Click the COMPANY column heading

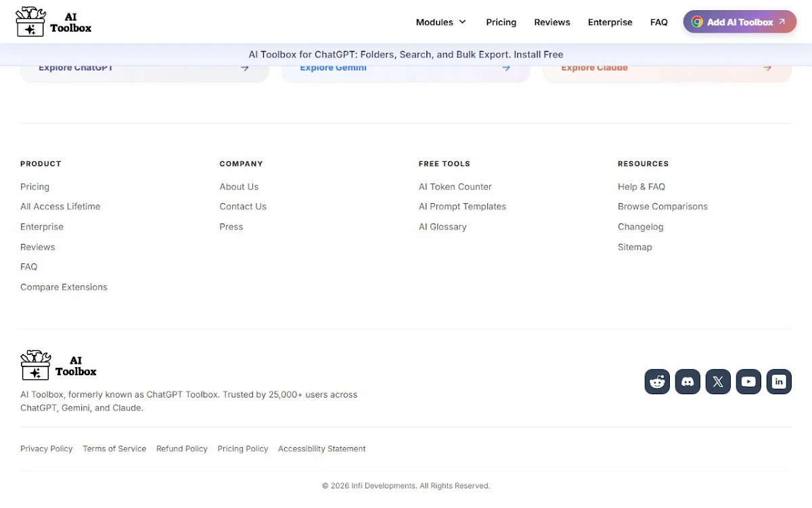tap(241, 164)
